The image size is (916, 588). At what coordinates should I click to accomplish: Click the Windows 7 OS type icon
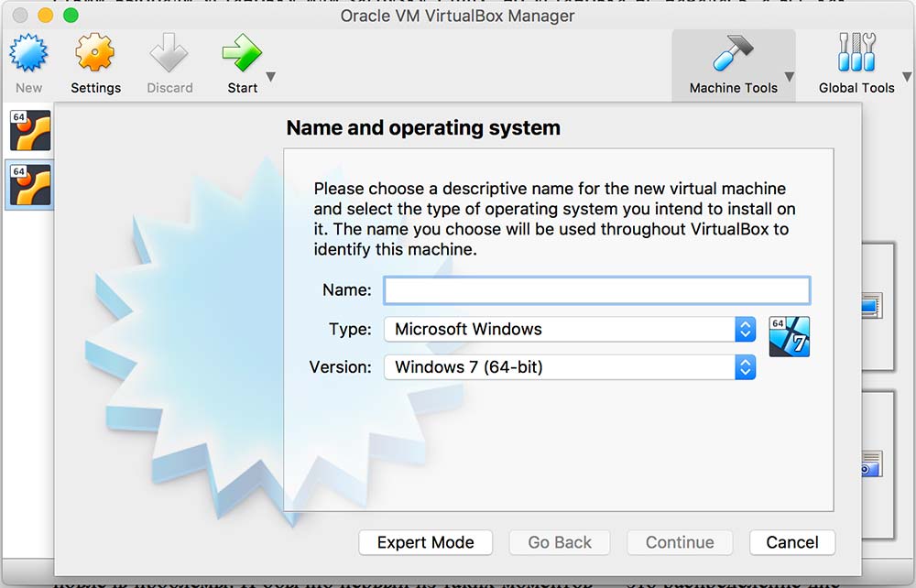pyautogui.click(x=789, y=336)
